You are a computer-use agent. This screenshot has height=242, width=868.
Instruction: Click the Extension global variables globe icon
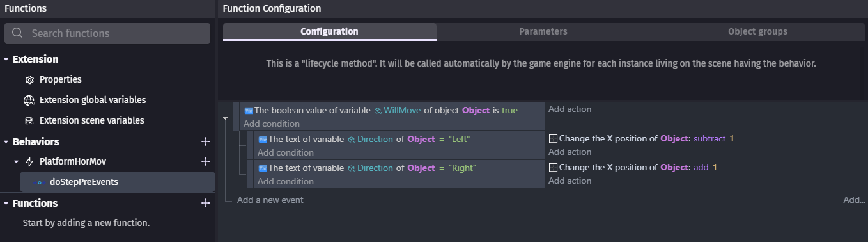click(x=29, y=101)
